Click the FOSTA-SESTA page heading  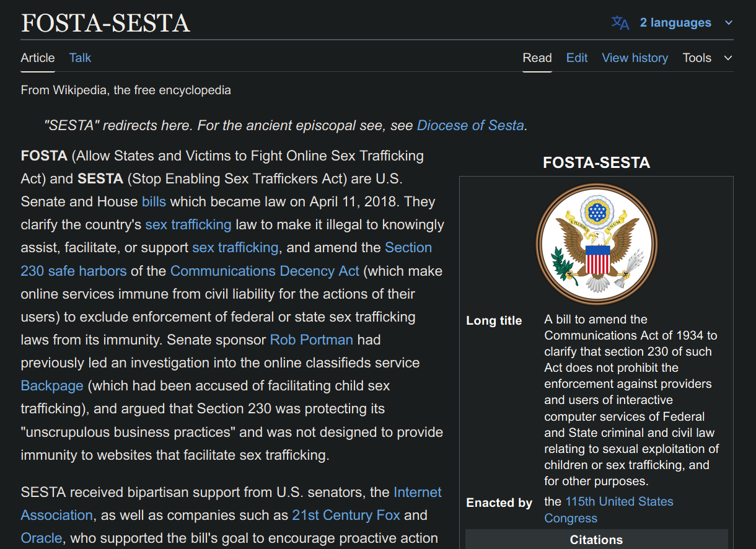pyautogui.click(x=105, y=23)
